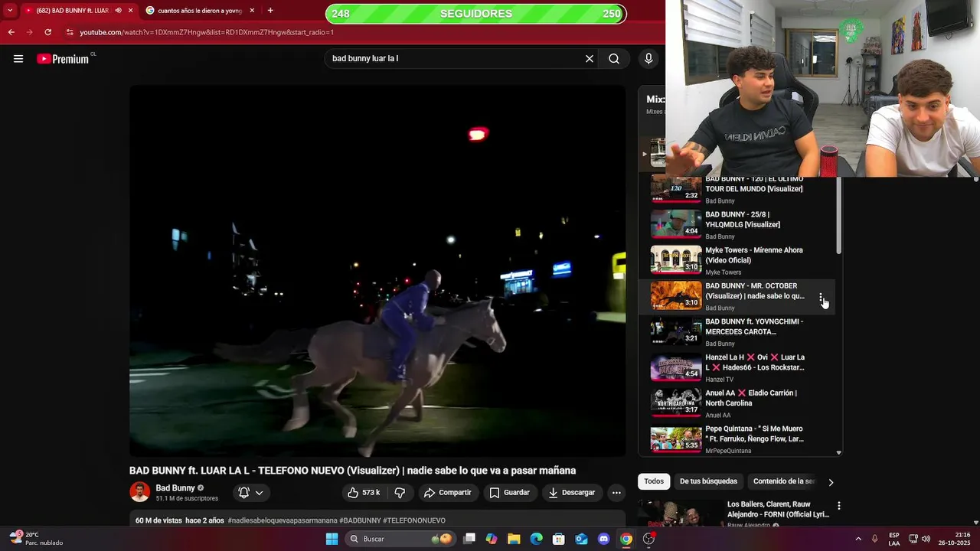Expand subscription notification options chevron

[x=260, y=493]
